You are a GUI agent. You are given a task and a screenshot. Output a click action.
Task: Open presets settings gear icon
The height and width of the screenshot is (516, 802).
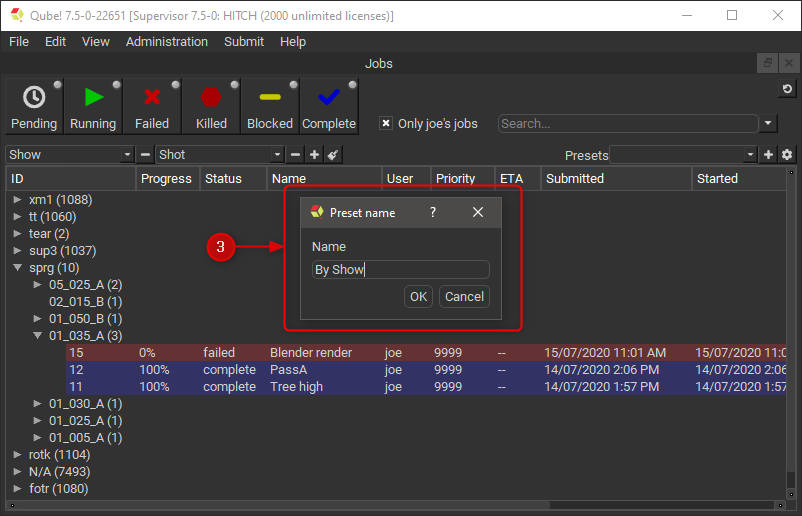click(x=787, y=155)
